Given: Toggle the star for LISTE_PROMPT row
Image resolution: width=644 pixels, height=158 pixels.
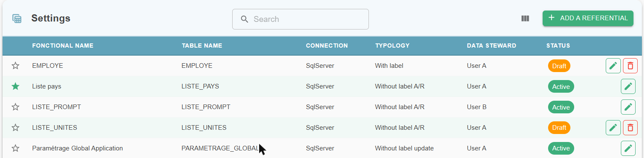Looking at the screenshot, I should click(16, 107).
